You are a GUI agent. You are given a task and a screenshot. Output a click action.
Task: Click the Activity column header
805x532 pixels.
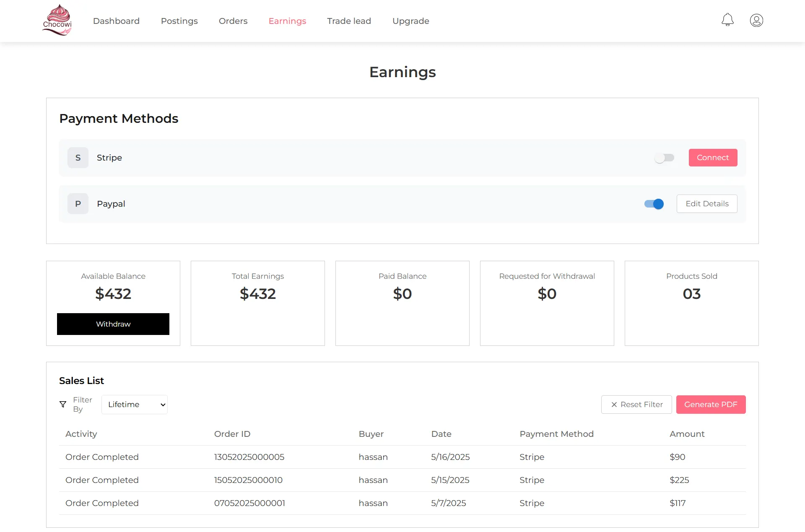[x=81, y=434]
